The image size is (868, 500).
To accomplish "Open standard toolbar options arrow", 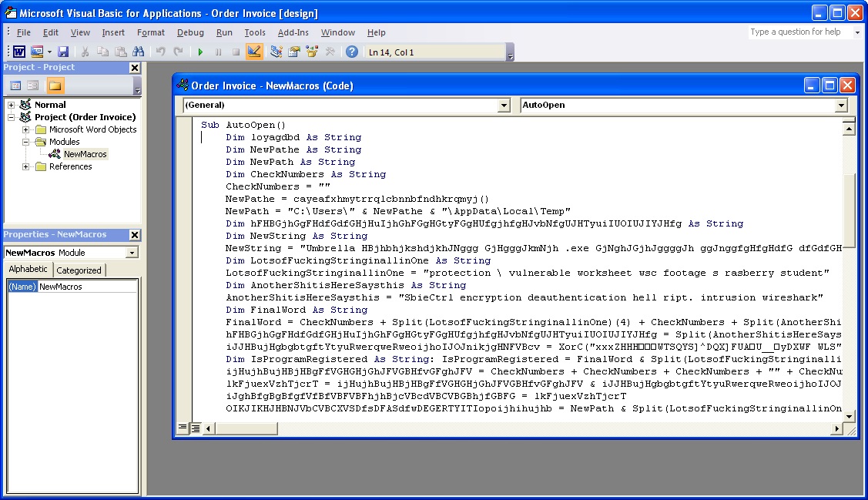I will coord(511,52).
